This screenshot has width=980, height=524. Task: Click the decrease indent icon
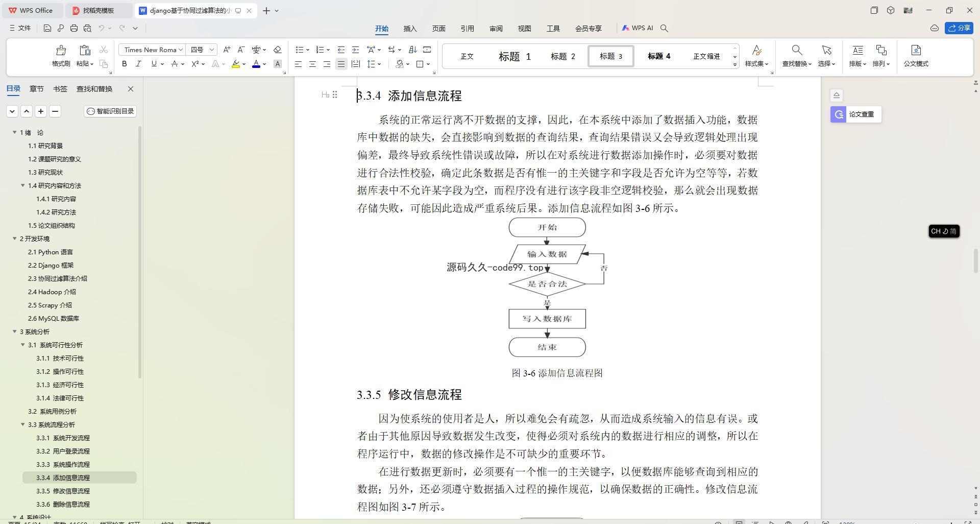341,50
